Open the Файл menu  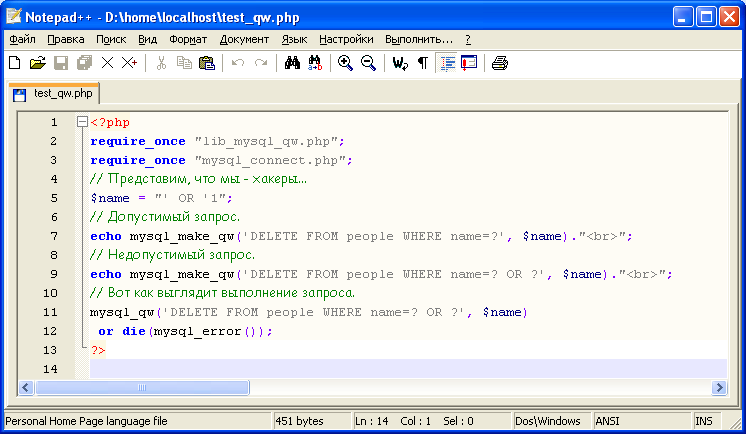[x=22, y=39]
